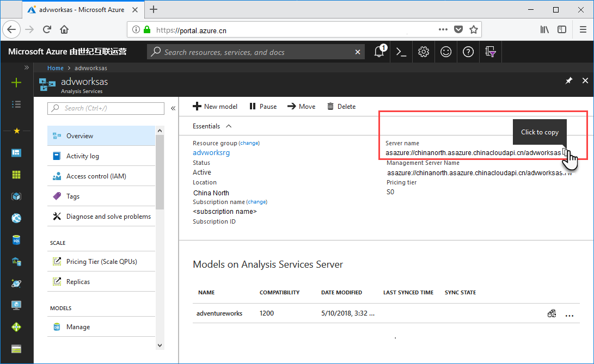Open the advworksrg resource group link
Viewport: 594px width, 364px height.
point(211,153)
